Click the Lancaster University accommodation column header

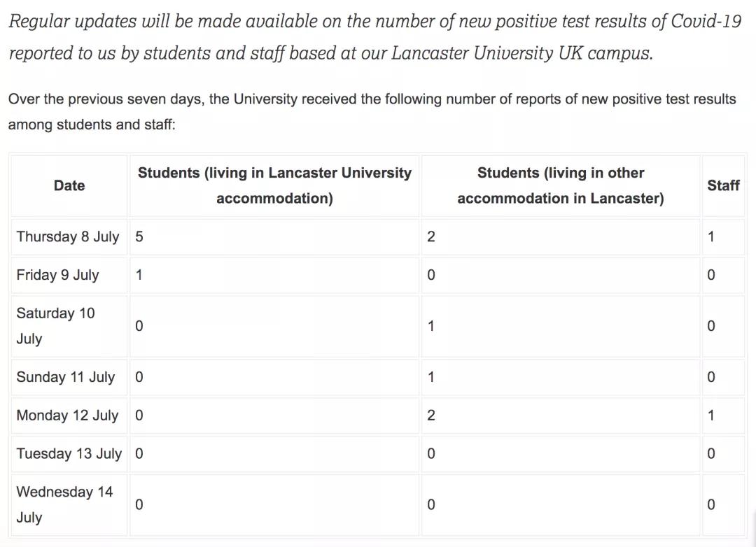click(274, 185)
